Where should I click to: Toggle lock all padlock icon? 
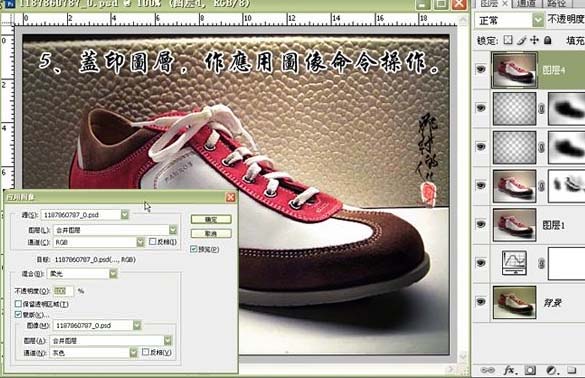(x=547, y=40)
